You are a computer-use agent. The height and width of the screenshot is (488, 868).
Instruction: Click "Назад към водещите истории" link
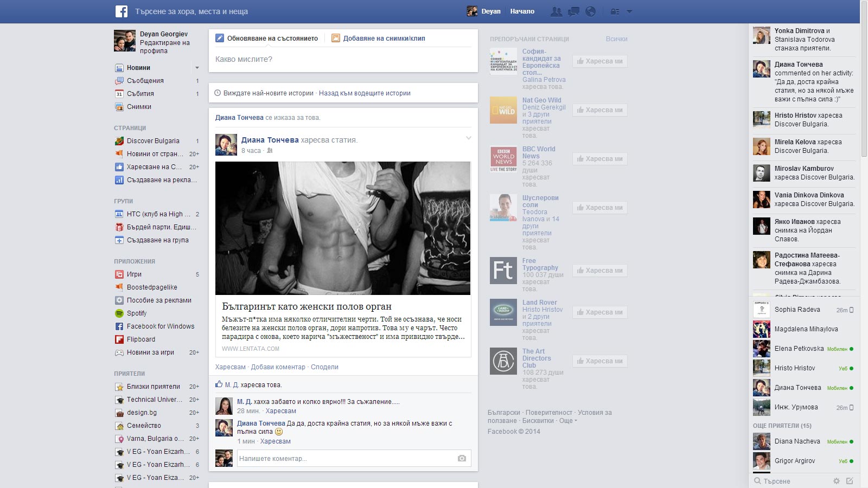tap(365, 93)
